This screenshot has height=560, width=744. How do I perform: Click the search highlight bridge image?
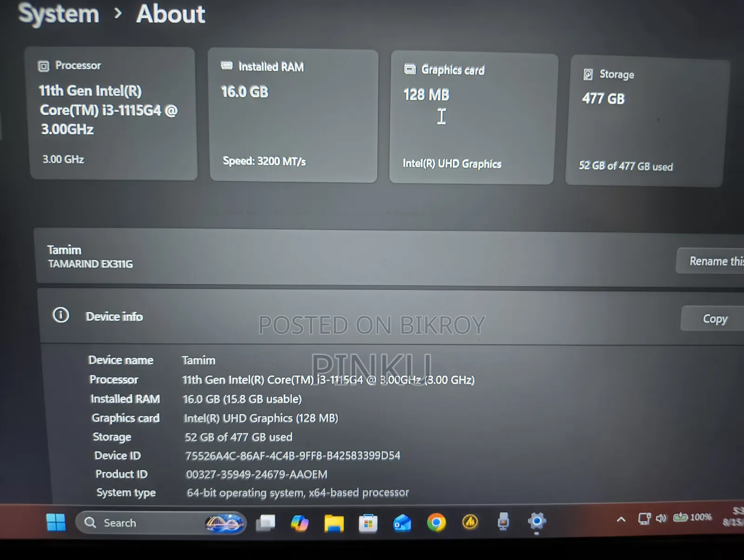[225, 523]
